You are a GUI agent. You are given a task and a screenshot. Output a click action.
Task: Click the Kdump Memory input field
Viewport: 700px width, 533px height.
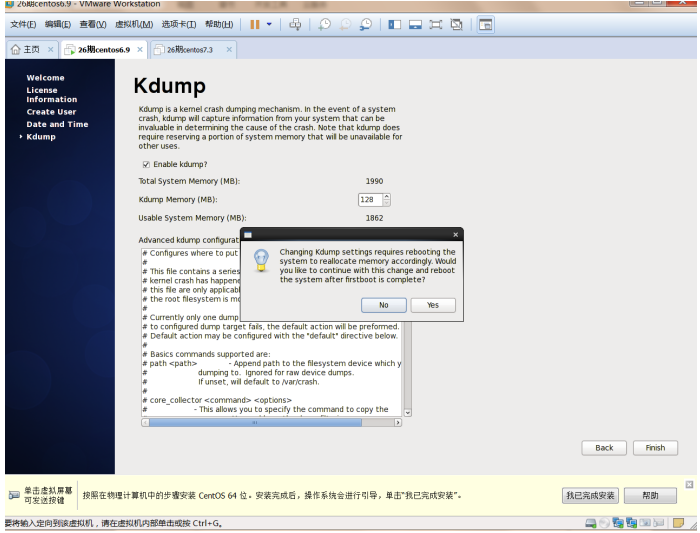pos(370,200)
